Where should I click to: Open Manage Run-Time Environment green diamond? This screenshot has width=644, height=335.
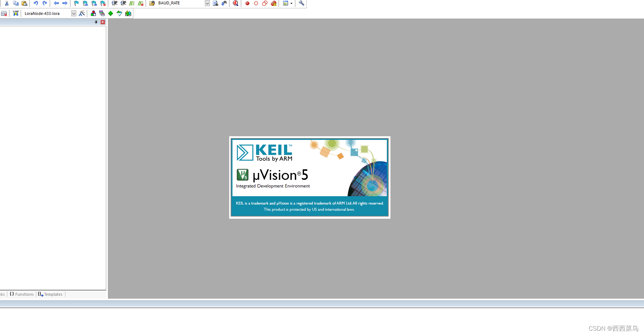coord(111,13)
